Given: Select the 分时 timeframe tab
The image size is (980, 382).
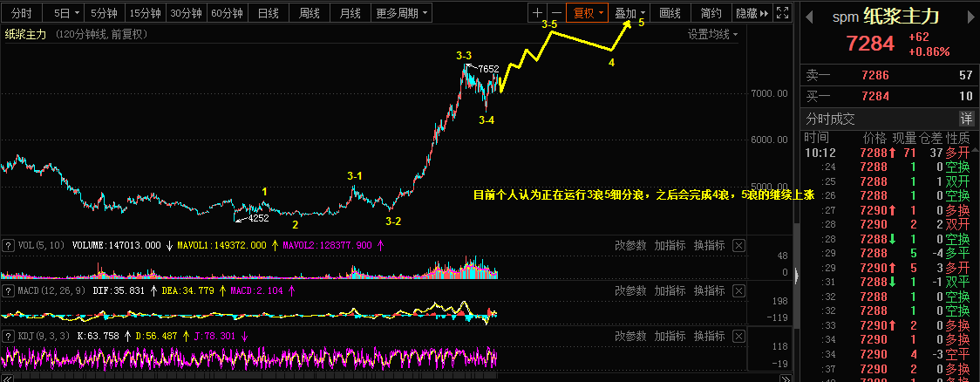Looking at the screenshot, I should click(x=21, y=12).
